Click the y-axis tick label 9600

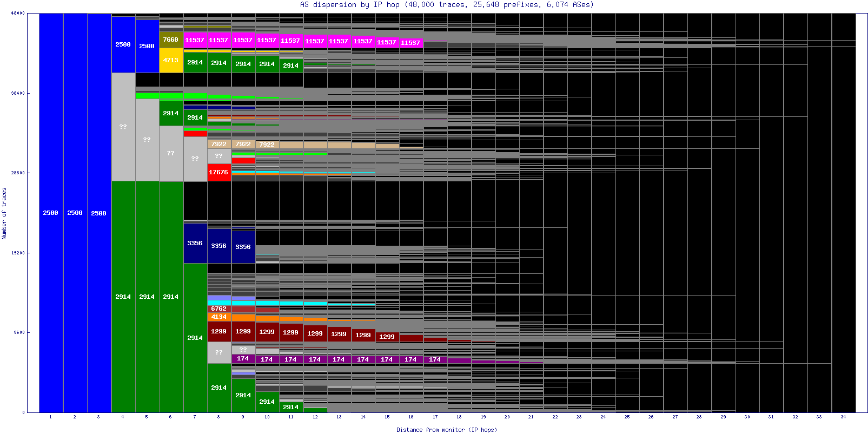point(19,332)
